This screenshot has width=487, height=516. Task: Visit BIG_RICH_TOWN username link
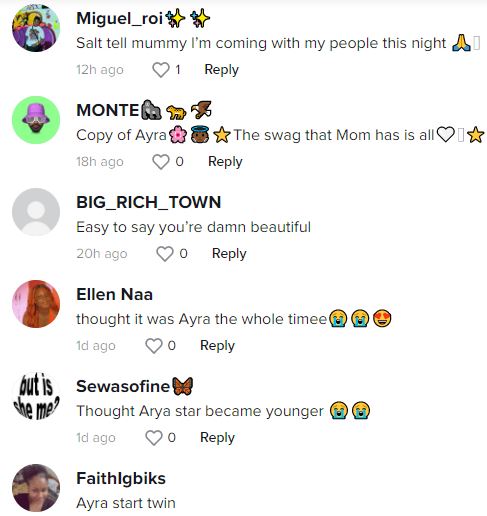tap(149, 203)
